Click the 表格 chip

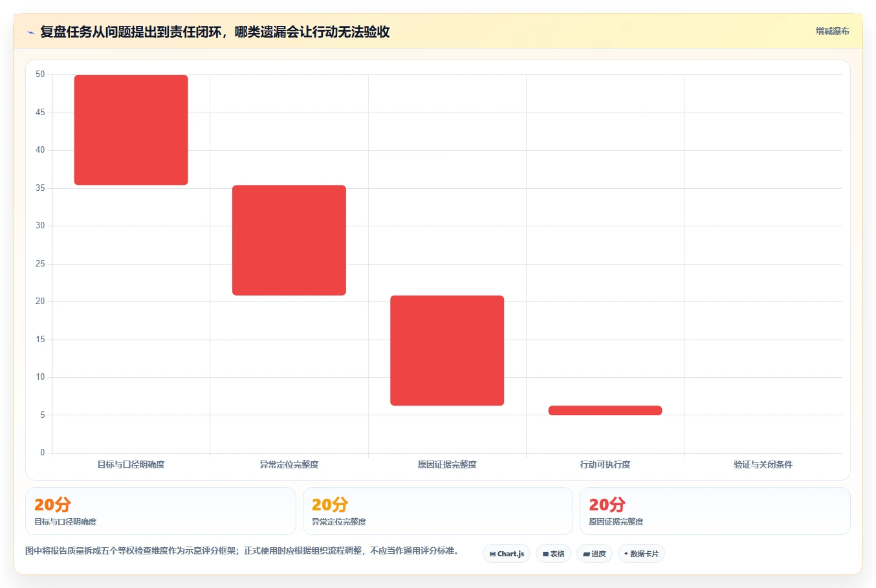click(553, 554)
